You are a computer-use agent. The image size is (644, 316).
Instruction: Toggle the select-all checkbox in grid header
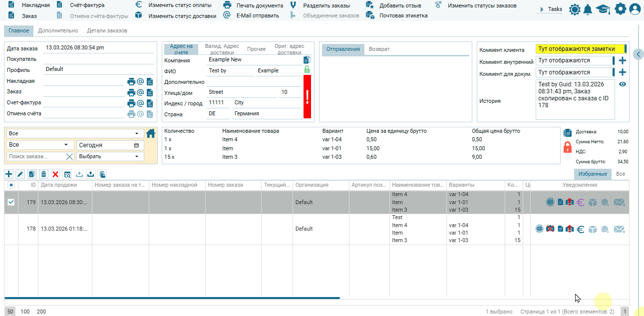click(x=11, y=185)
